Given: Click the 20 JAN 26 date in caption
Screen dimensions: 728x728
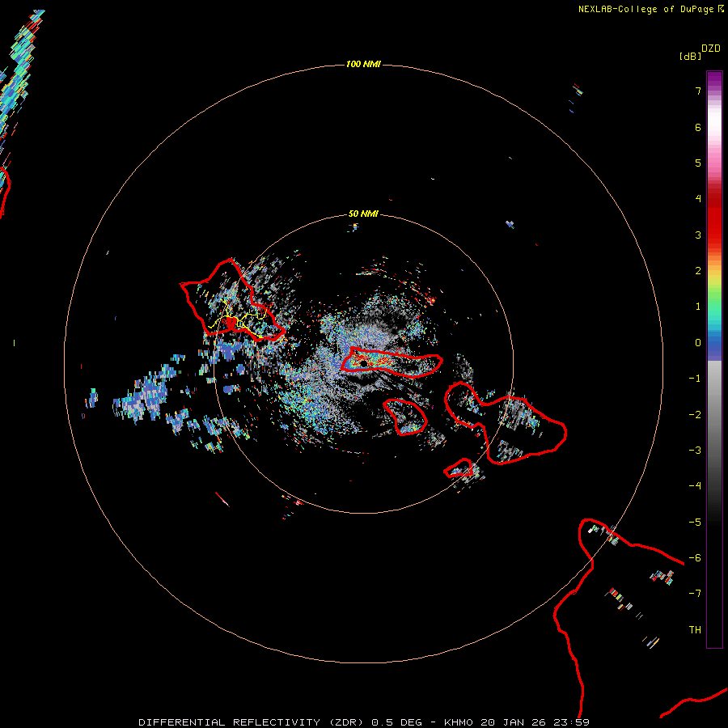Looking at the screenshot, I should (x=513, y=722).
